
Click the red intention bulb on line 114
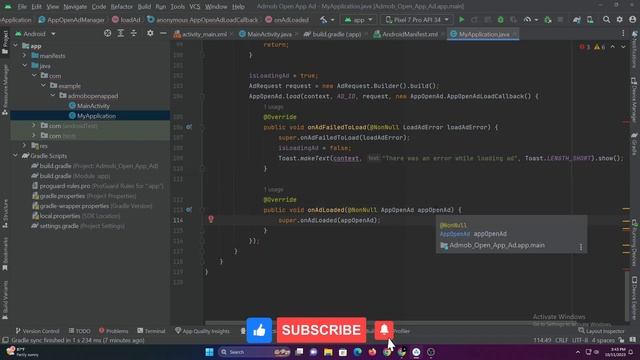[211, 219]
